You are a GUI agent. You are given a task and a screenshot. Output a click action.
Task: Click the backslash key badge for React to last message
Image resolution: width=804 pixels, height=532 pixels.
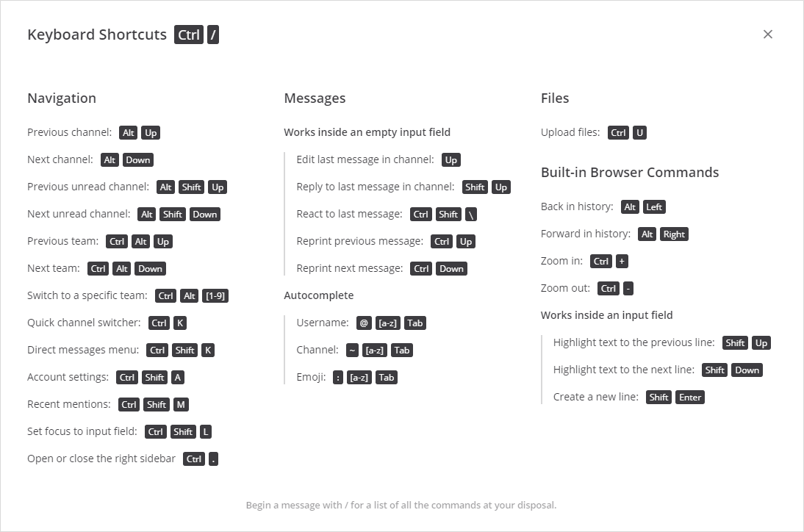pyautogui.click(x=471, y=215)
